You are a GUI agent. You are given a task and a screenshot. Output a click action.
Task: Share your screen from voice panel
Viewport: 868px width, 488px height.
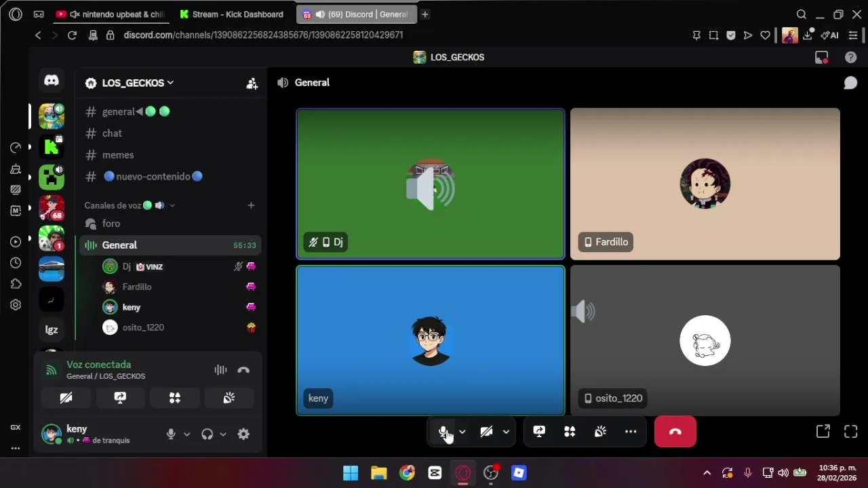tap(120, 398)
